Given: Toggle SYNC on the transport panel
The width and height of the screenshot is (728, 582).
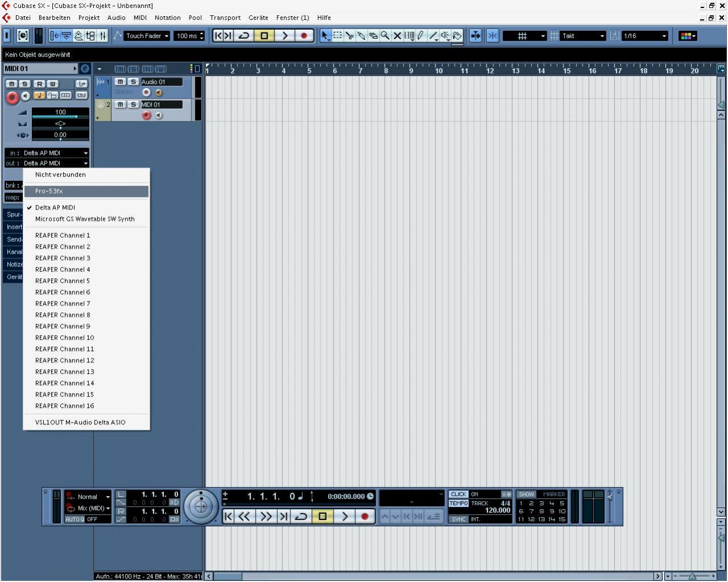Looking at the screenshot, I should coord(458,519).
